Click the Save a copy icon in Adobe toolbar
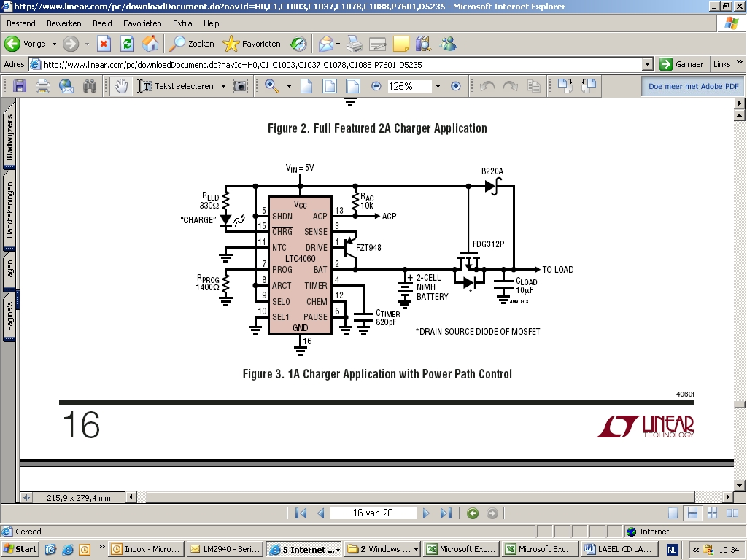This screenshot has width=747, height=560. click(20, 86)
